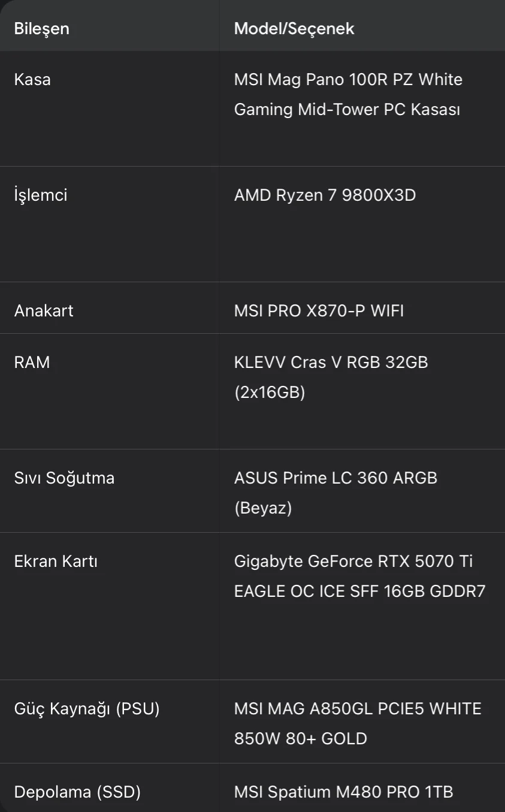Click the MSI PRO X870-P WIFI cell
Viewport: 505px width, 812px height.
point(319,310)
